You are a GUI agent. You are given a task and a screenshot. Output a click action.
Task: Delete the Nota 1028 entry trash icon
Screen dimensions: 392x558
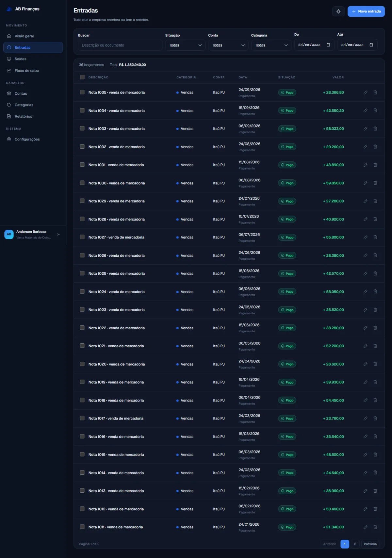coord(375,219)
